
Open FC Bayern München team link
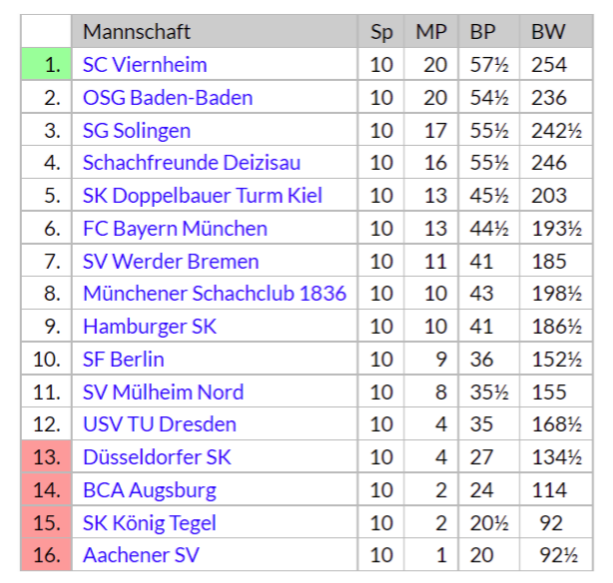(x=175, y=229)
